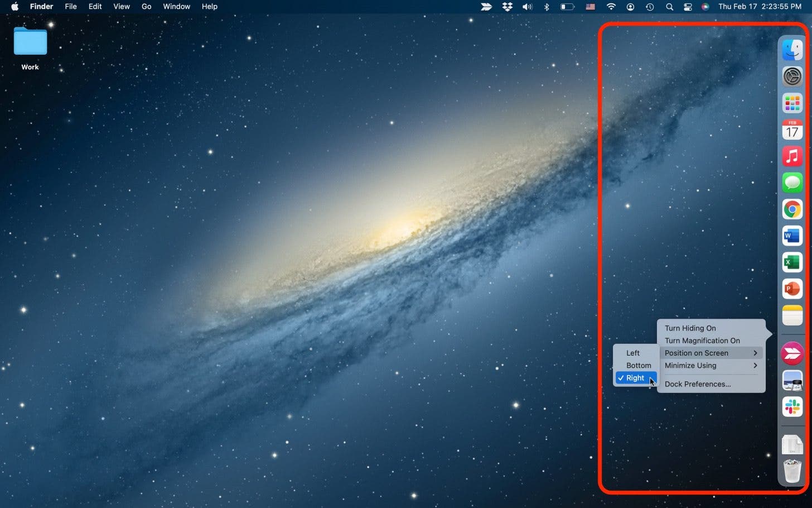
Task: Click Turn Hiding On
Action: click(x=690, y=328)
